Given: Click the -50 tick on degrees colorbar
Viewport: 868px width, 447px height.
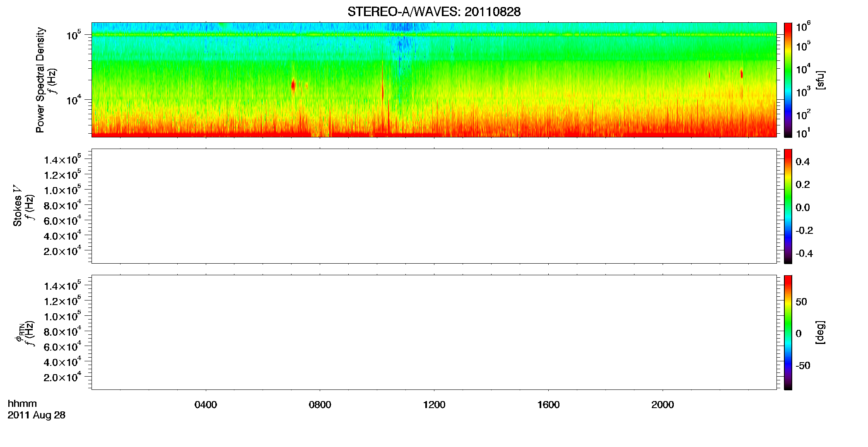Looking at the screenshot, I should (803, 365).
